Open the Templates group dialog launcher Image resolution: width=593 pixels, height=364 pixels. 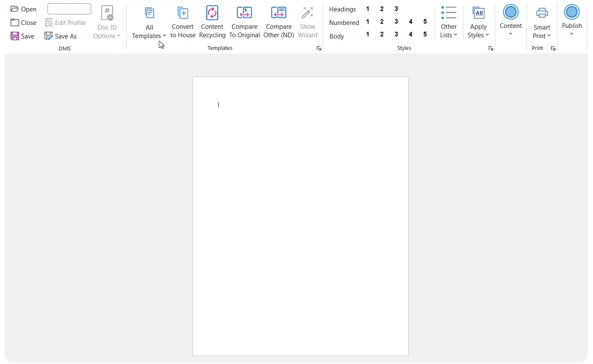pos(319,49)
